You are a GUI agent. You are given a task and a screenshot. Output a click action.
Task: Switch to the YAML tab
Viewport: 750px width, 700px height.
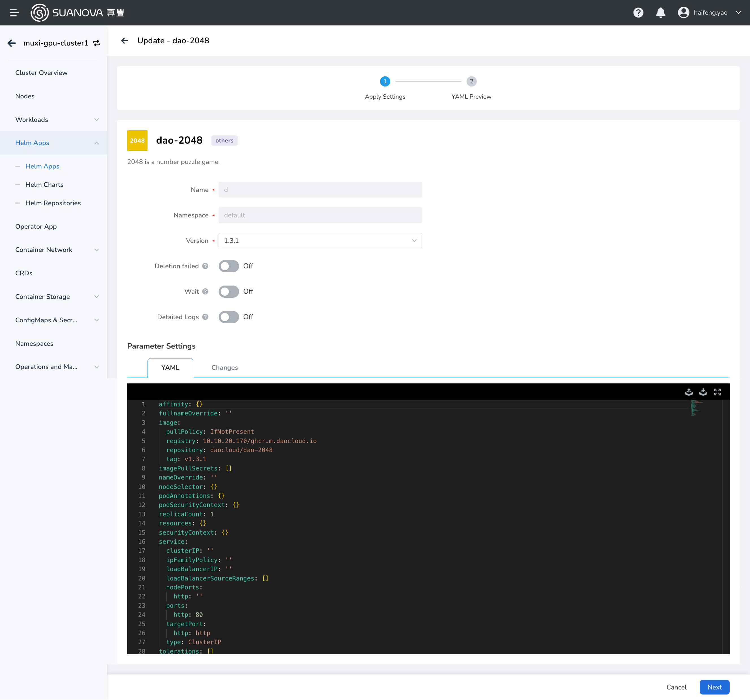tap(170, 368)
